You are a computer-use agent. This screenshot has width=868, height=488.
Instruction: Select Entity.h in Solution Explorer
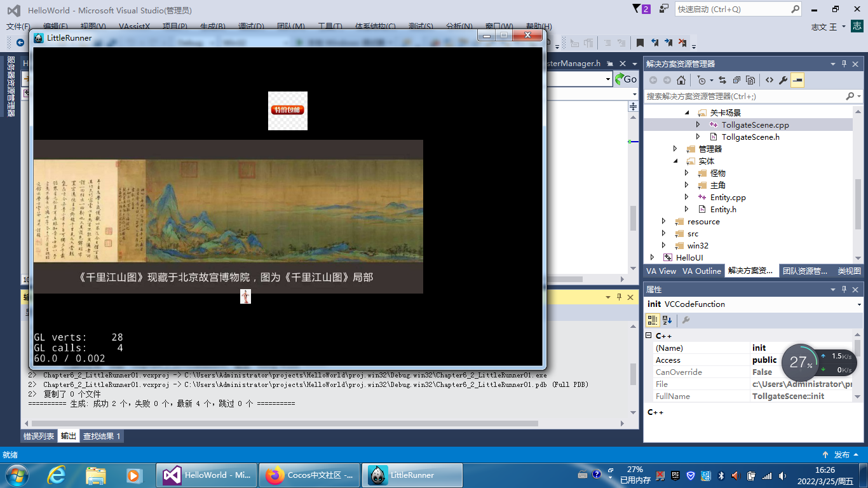pyautogui.click(x=723, y=209)
